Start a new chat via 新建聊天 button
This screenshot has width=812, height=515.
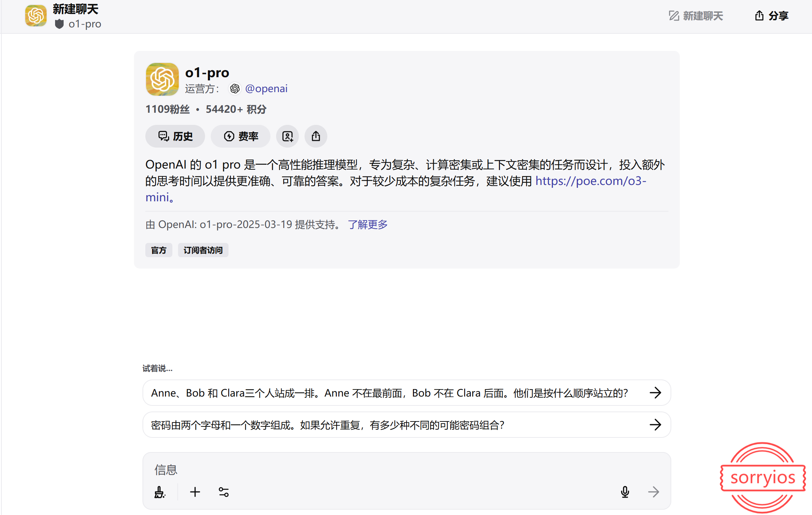[696, 16]
